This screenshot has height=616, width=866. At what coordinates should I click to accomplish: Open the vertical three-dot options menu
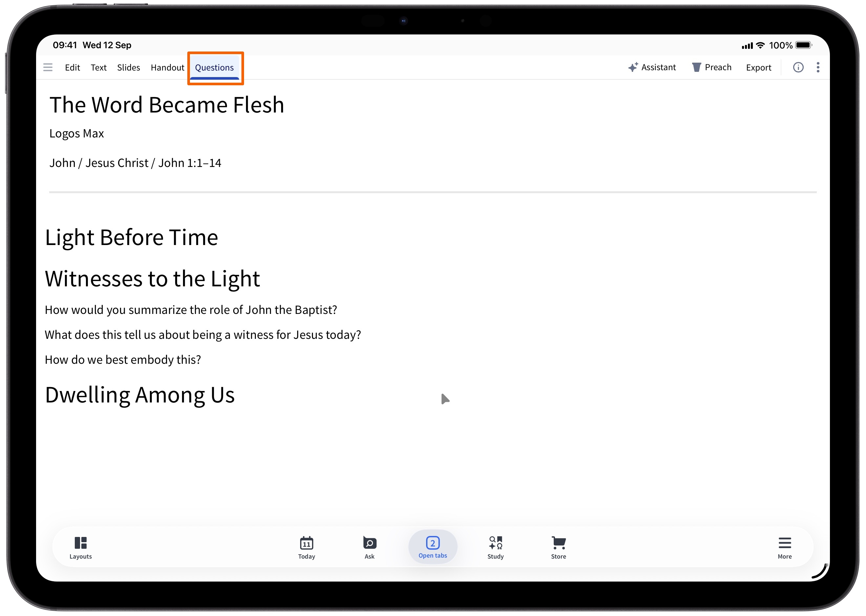(818, 68)
